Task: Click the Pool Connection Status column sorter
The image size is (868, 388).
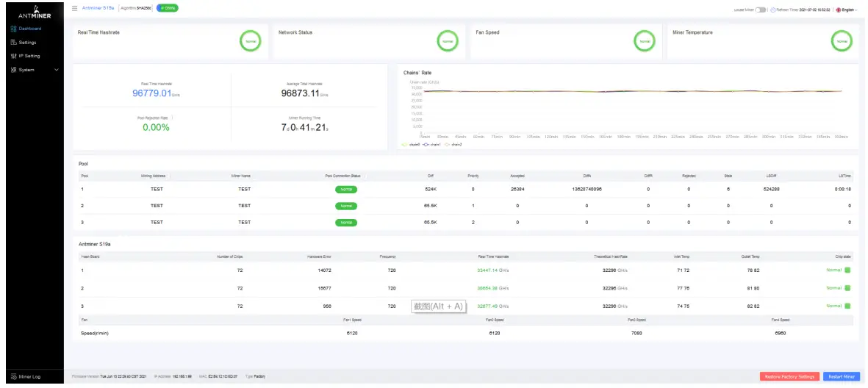Action: coord(365,176)
